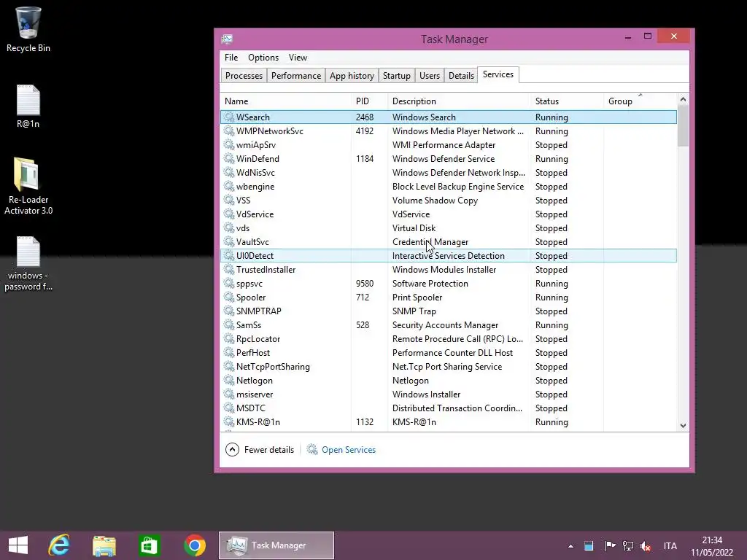Click the Task Manager title bar icon
Image resolution: width=747 pixels, height=560 pixels.
(228, 39)
